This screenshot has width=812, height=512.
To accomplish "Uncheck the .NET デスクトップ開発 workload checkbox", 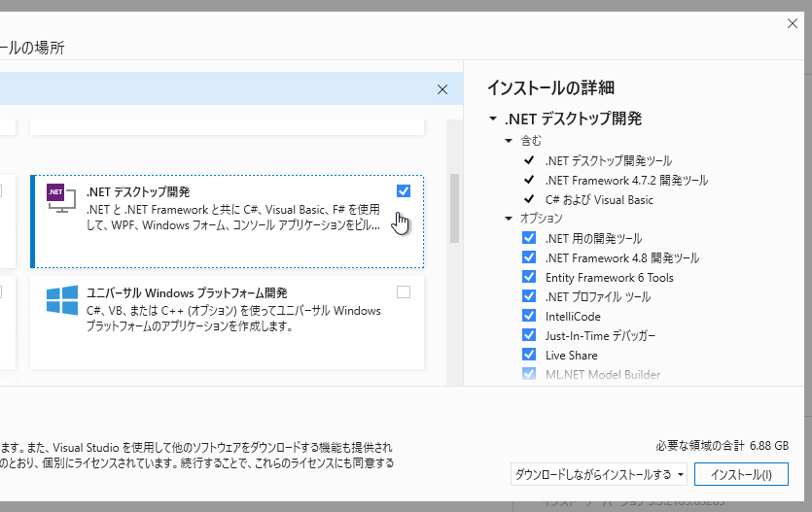I will 404,190.
